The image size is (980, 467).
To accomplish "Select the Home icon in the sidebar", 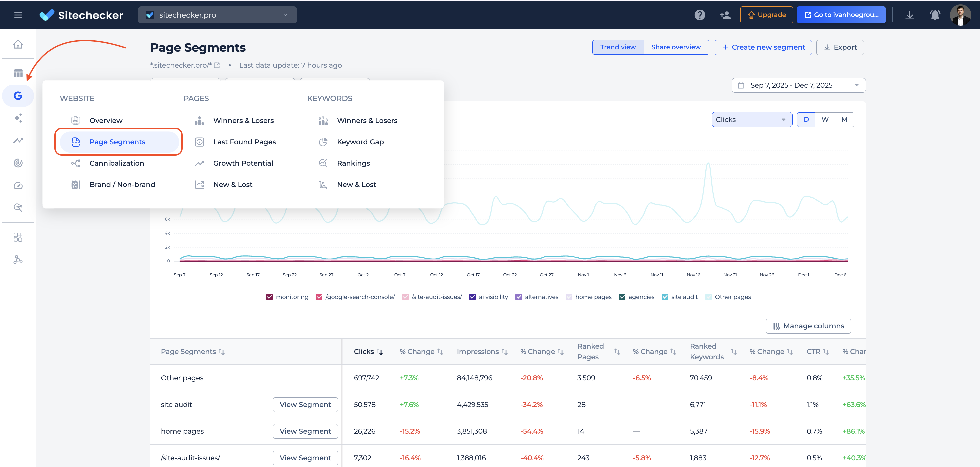I will 18,44.
